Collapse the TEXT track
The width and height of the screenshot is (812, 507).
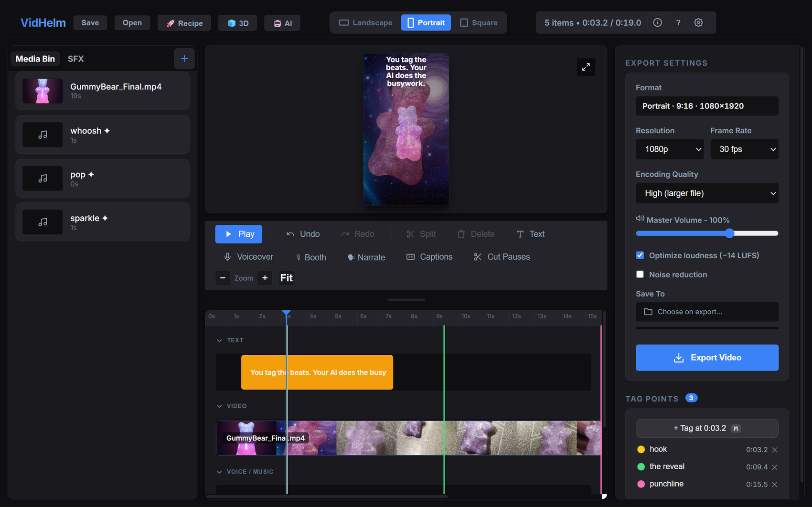[219, 340]
